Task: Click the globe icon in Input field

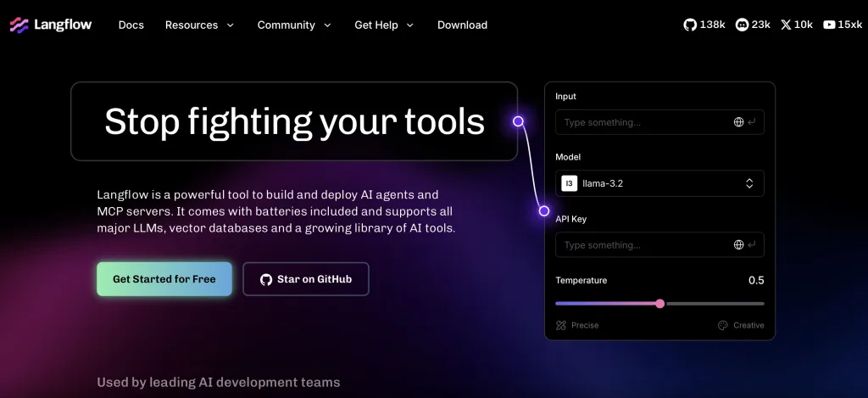Action: (738, 122)
